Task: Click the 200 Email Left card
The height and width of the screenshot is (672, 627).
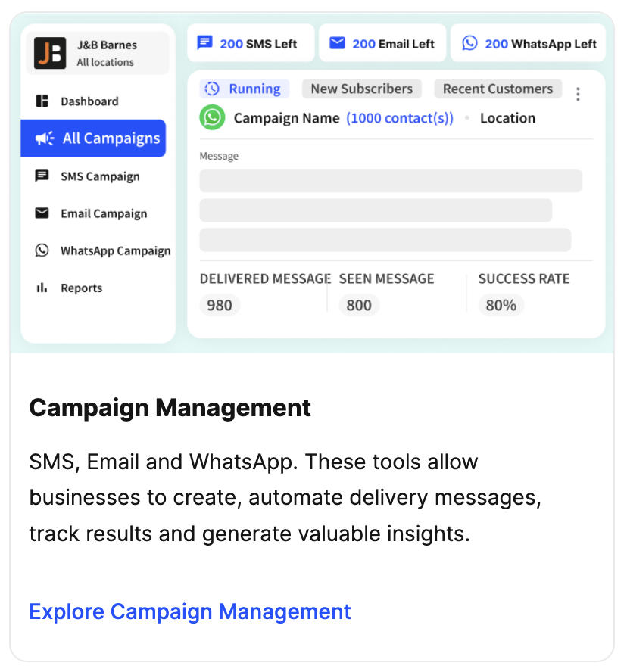Action: click(382, 44)
